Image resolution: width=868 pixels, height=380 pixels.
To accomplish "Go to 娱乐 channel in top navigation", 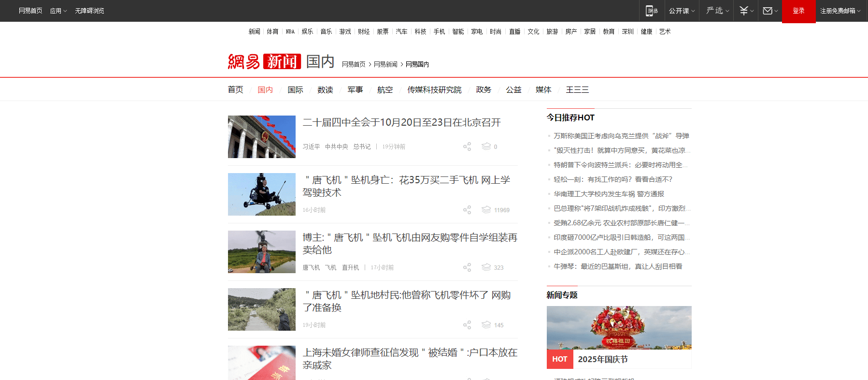I will click(x=307, y=31).
